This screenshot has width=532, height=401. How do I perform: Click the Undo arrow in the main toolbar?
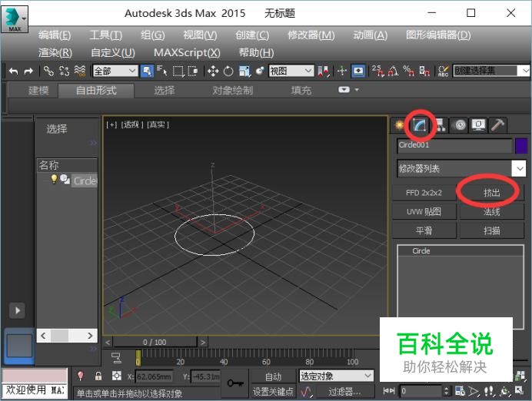pyautogui.click(x=14, y=71)
